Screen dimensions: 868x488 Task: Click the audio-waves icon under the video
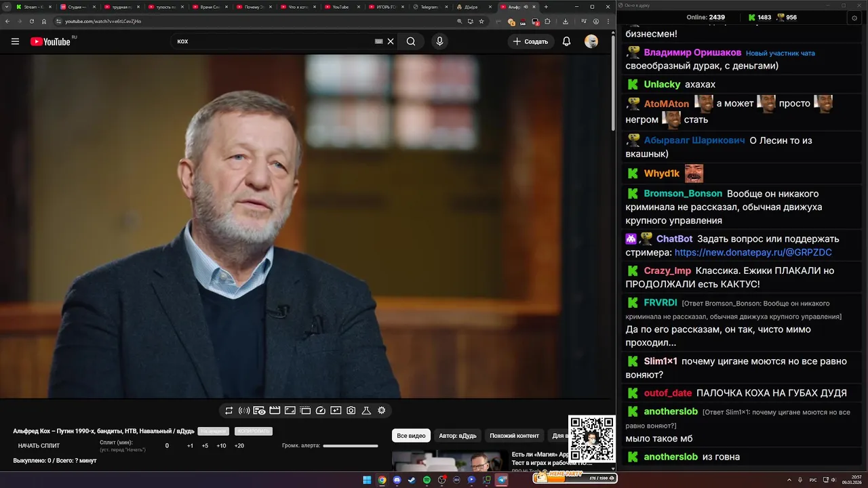click(244, 411)
